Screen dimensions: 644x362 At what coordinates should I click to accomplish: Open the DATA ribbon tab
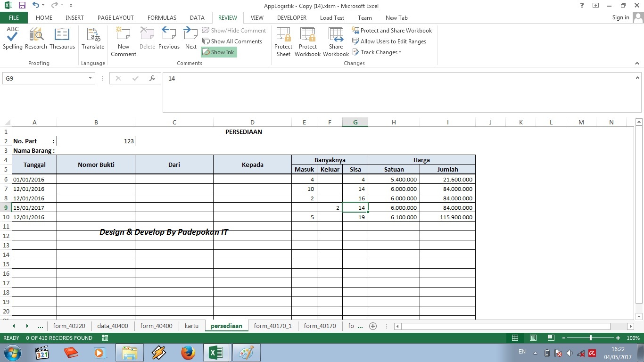(x=197, y=18)
